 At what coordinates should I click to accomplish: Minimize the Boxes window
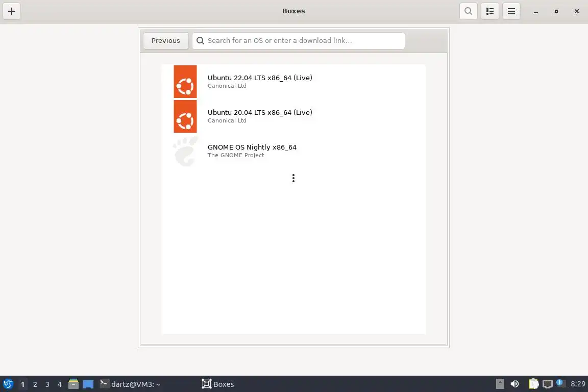pyautogui.click(x=536, y=12)
